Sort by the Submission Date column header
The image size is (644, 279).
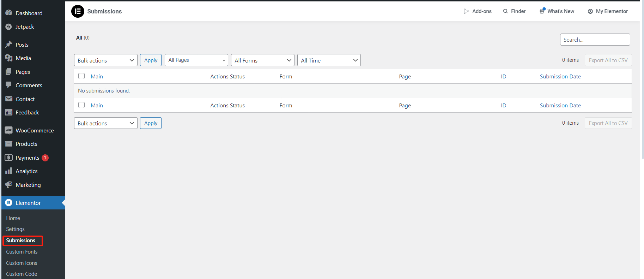(560, 77)
